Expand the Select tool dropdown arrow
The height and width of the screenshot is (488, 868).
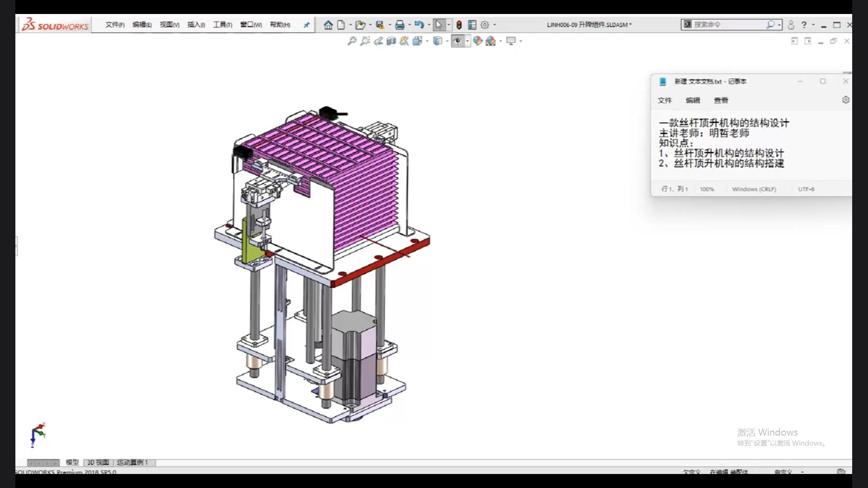coord(448,25)
